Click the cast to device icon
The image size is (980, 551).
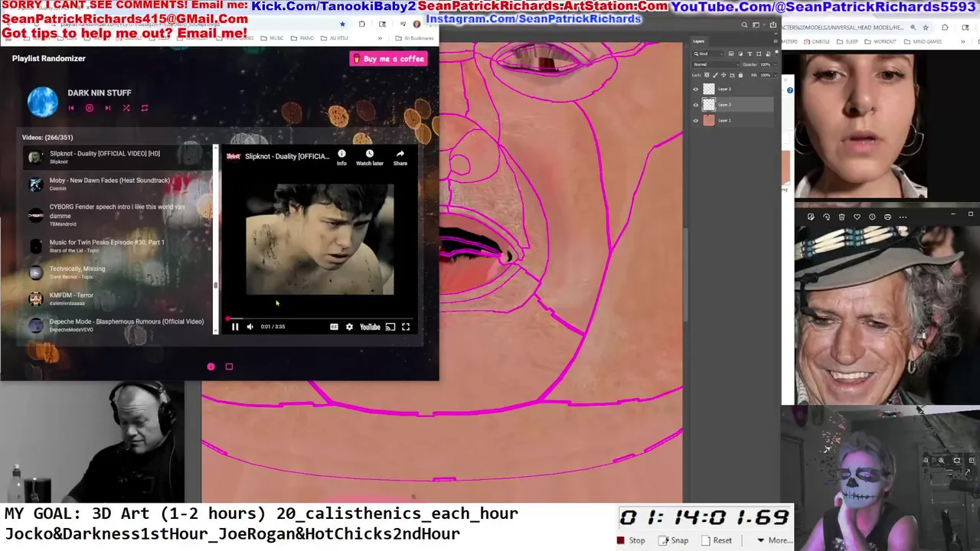(x=390, y=327)
